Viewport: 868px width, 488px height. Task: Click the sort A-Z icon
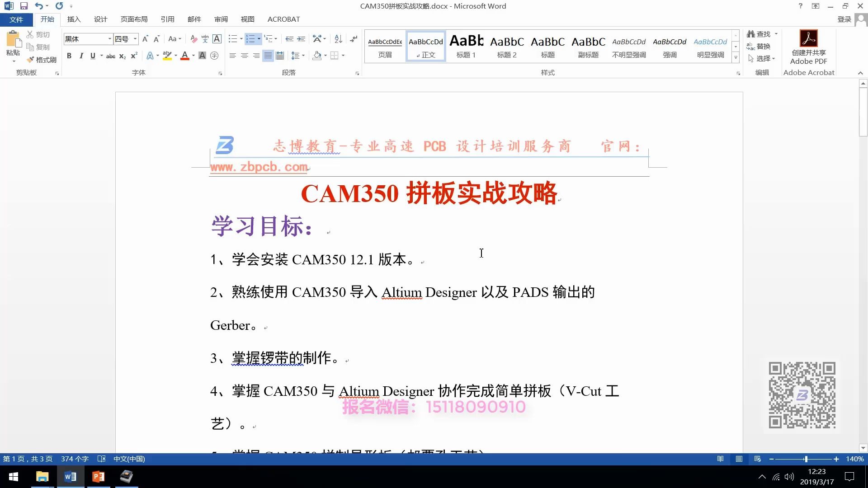(338, 39)
